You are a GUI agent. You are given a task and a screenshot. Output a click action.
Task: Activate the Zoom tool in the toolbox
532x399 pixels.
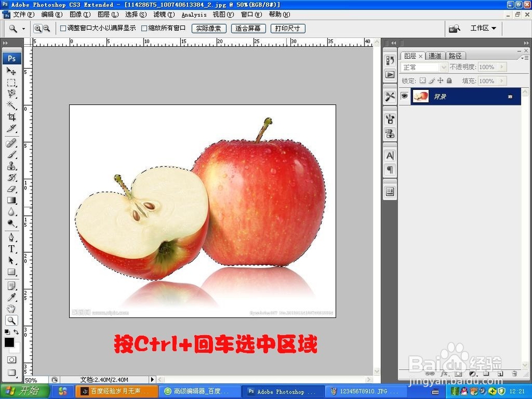pyautogui.click(x=12, y=320)
